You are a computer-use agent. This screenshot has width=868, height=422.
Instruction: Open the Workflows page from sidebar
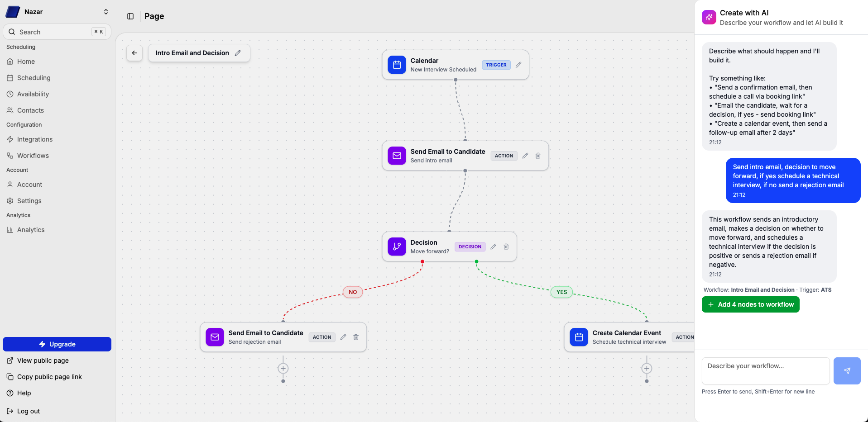click(33, 155)
